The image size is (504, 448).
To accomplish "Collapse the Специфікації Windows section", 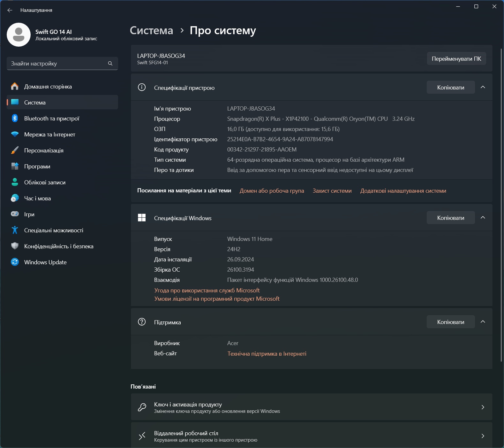I will pos(483,218).
